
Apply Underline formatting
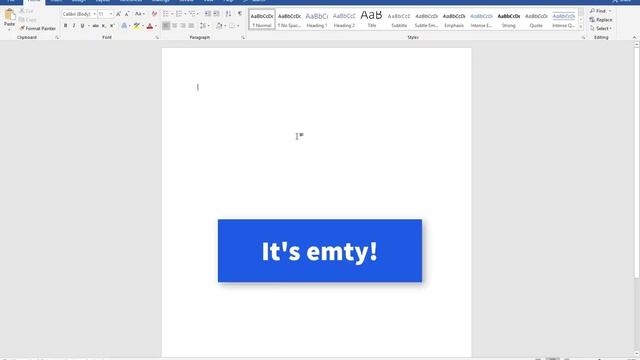coord(82,26)
